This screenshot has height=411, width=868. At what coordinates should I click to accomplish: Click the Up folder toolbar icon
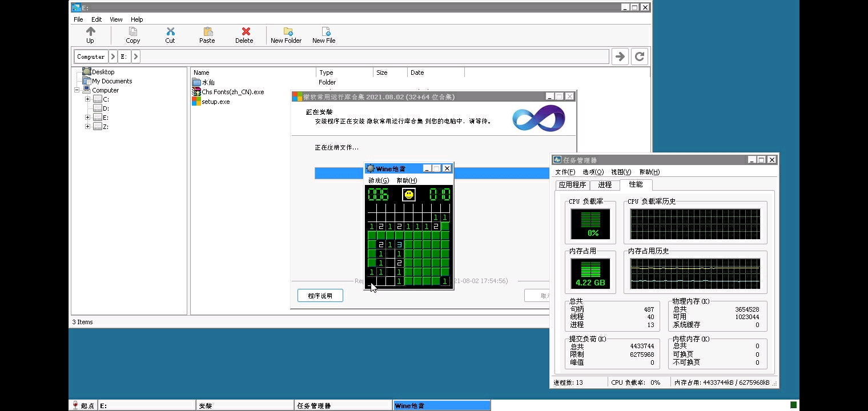coord(90,32)
